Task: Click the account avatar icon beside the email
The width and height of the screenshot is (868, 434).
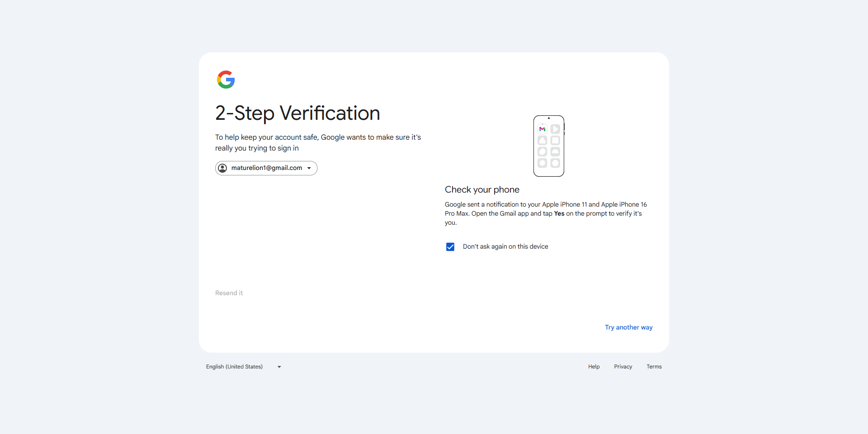Action: [222, 168]
